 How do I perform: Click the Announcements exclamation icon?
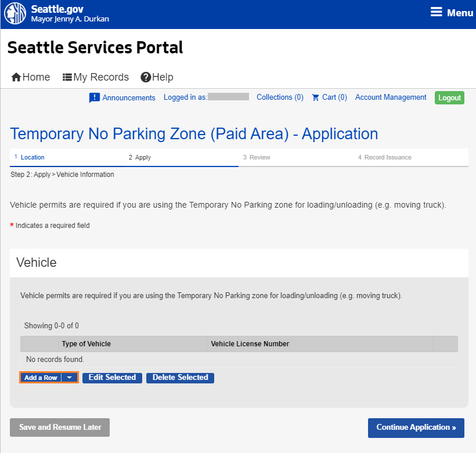click(x=94, y=97)
